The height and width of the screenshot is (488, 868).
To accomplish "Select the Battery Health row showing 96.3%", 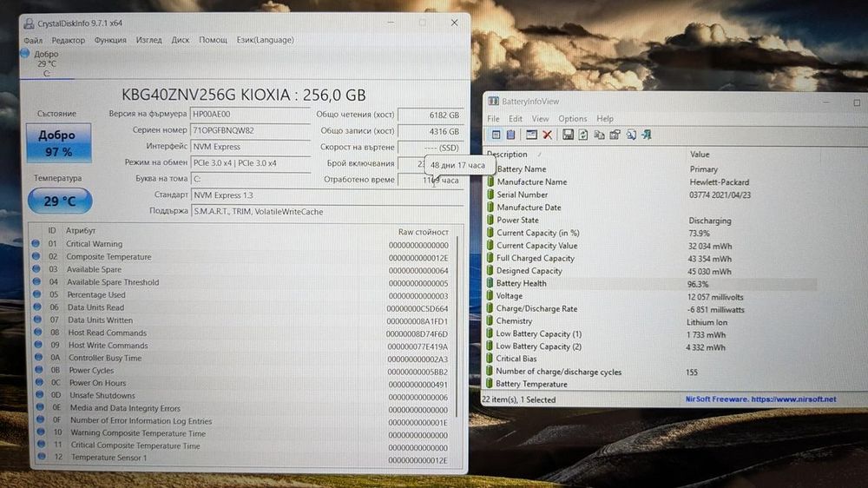I will click(x=650, y=284).
